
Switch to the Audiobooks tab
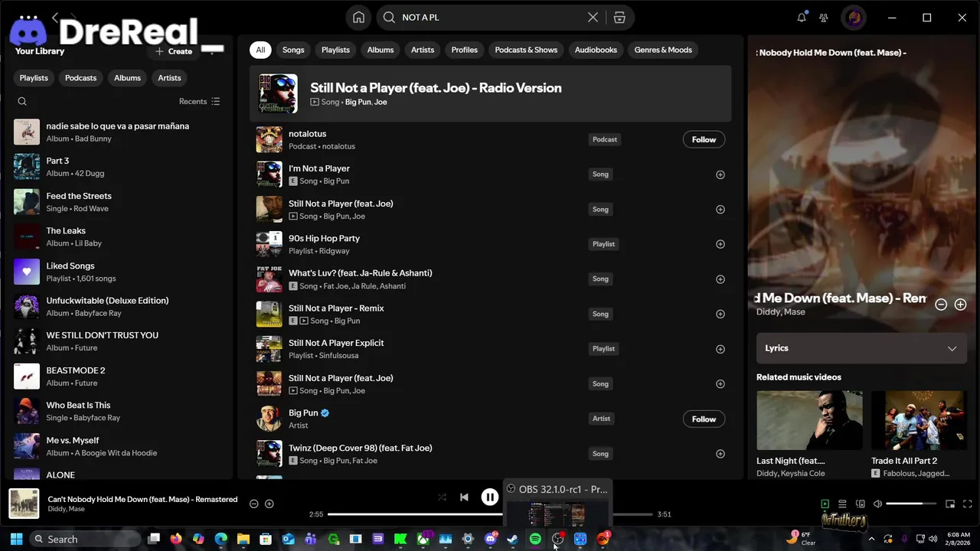tap(596, 50)
